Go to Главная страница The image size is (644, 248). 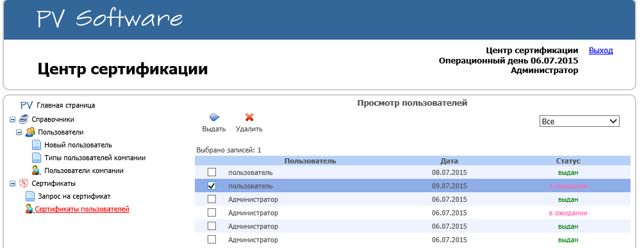pyautogui.click(x=66, y=105)
